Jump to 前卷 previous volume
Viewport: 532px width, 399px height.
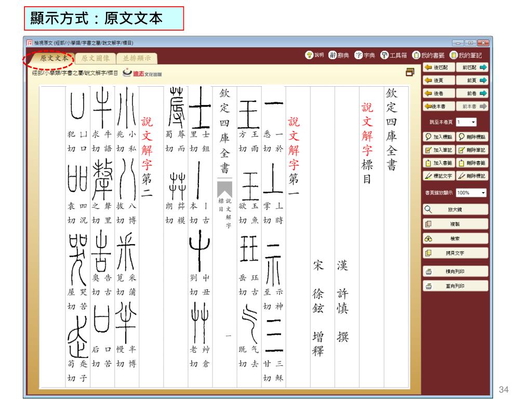(x=472, y=94)
